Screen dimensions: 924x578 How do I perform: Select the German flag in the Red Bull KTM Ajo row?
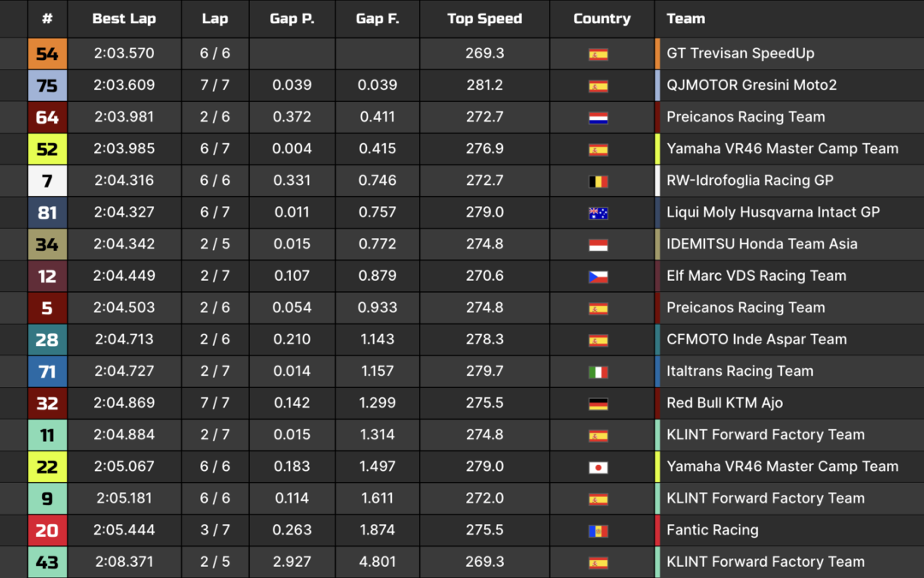[x=598, y=404]
